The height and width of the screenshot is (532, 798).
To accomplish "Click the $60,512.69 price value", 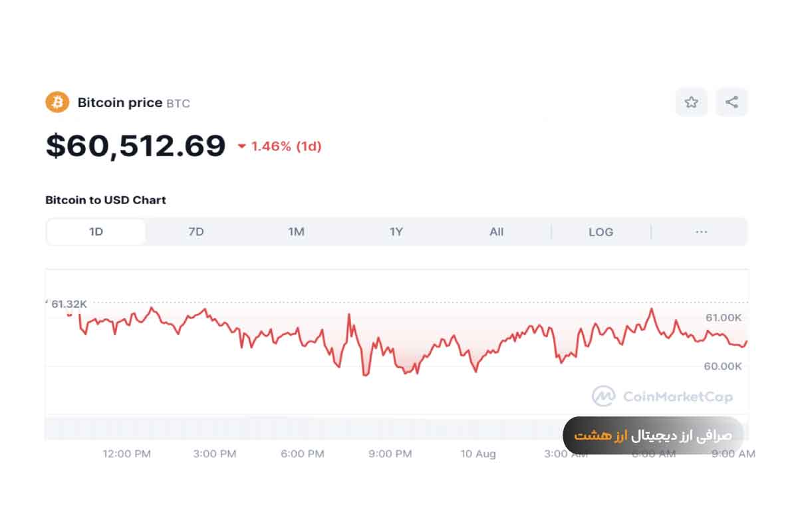I will (x=136, y=146).
